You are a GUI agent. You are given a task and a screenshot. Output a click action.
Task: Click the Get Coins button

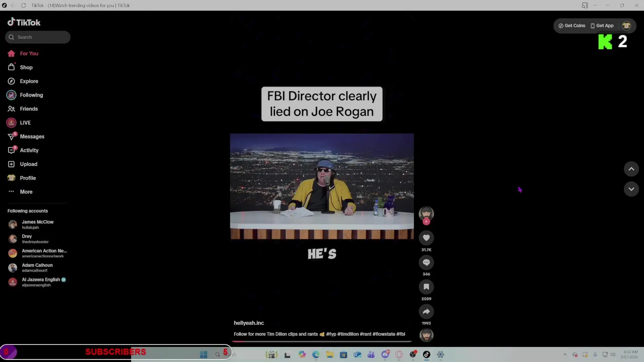coord(572,26)
